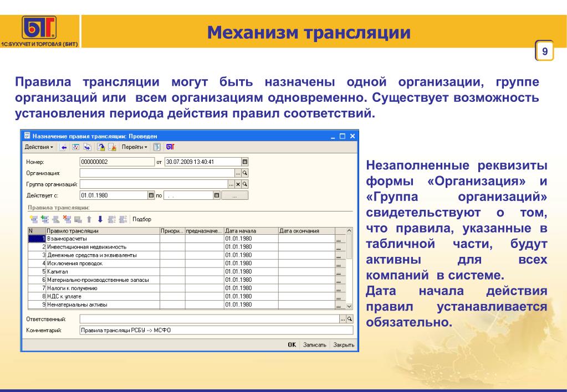Click the document structure report icon
The image size is (567, 392).
click(x=157, y=147)
